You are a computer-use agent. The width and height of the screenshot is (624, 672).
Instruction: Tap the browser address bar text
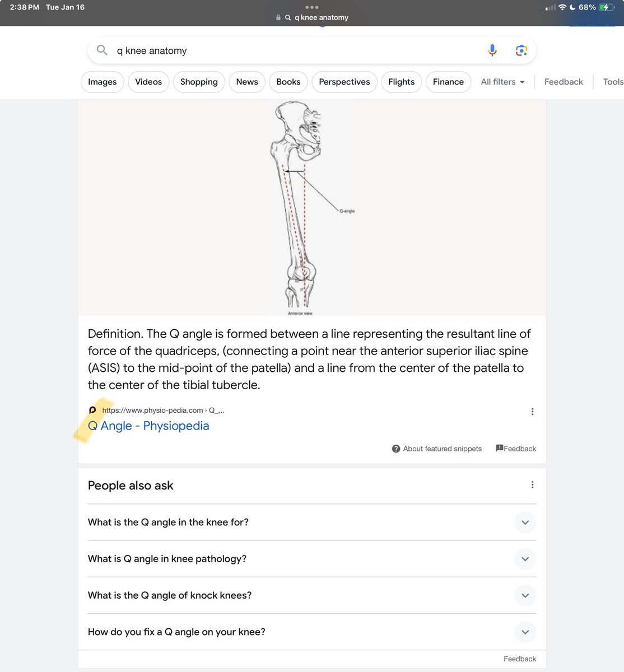(322, 17)
